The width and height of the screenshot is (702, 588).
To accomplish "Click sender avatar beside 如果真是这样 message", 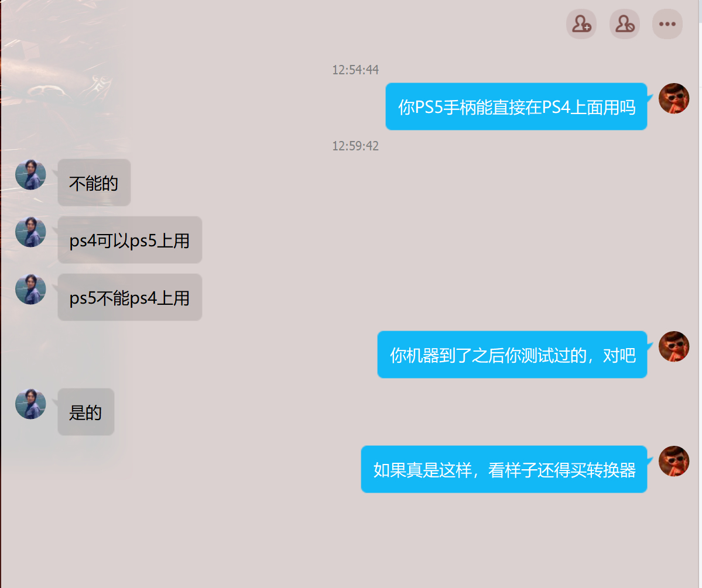I will click(x=674, y=461).
